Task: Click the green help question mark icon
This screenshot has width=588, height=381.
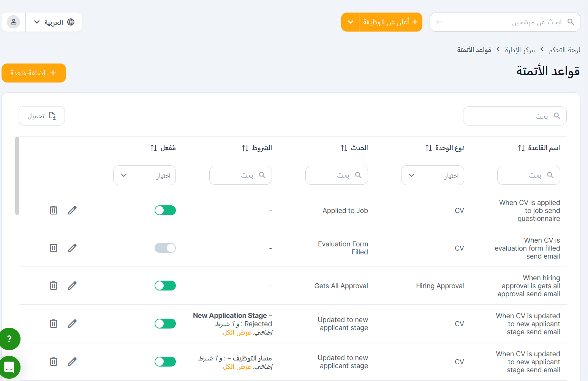Action: [x=9, y=339]
